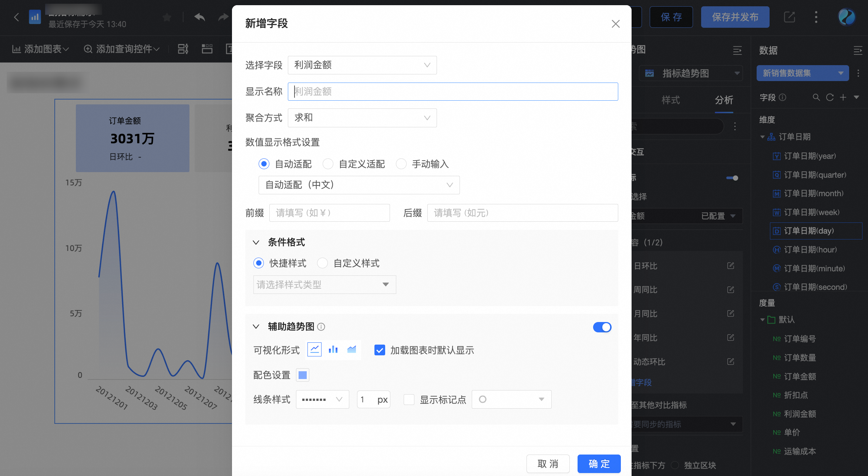Screen dimensions: 868x476
Task: Click the undo arrow in top toolbar
Action: (x=199, y=17)
